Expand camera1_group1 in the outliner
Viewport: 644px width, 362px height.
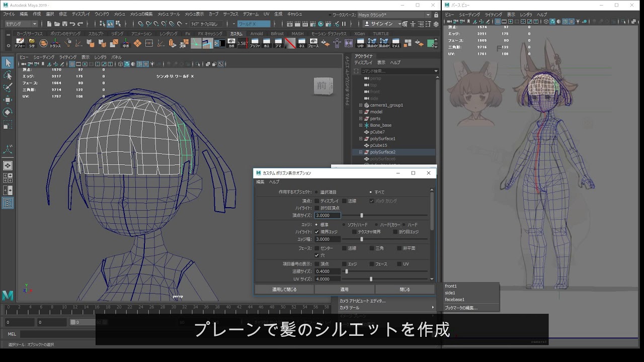pos(361,105)
